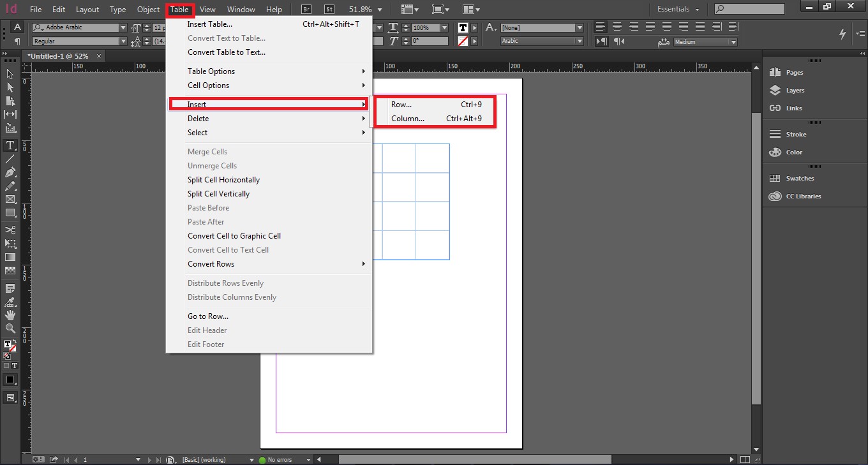Open the Arabic language dropdown
Image resolution: width=868 pixels, height=465 pixels.
[580, 41]
